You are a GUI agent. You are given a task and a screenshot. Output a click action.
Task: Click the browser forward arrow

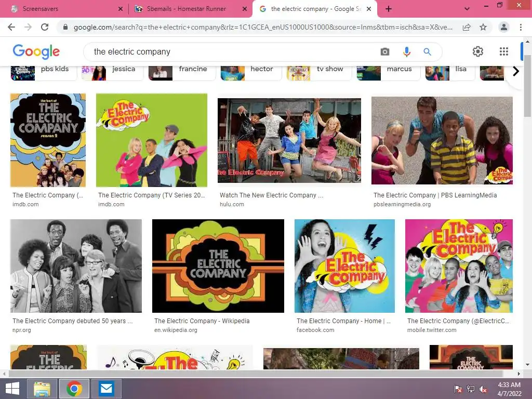pyautogui.click(x=28, y=27)
